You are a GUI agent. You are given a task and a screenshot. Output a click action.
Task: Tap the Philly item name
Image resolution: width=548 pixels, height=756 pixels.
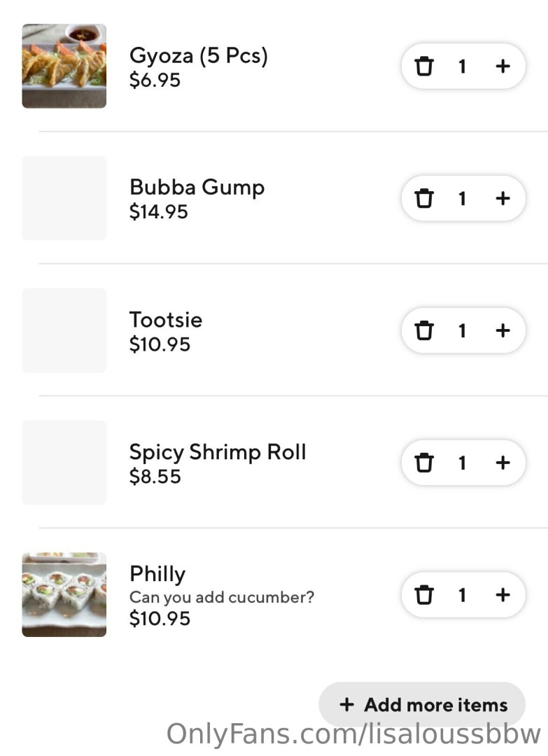coord(157,574)
